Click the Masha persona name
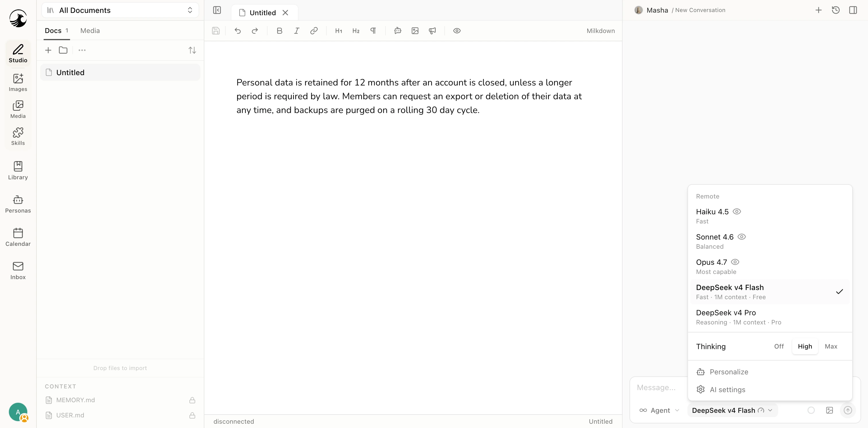Viewport: 868px width, 428px height. click(657, 10)
